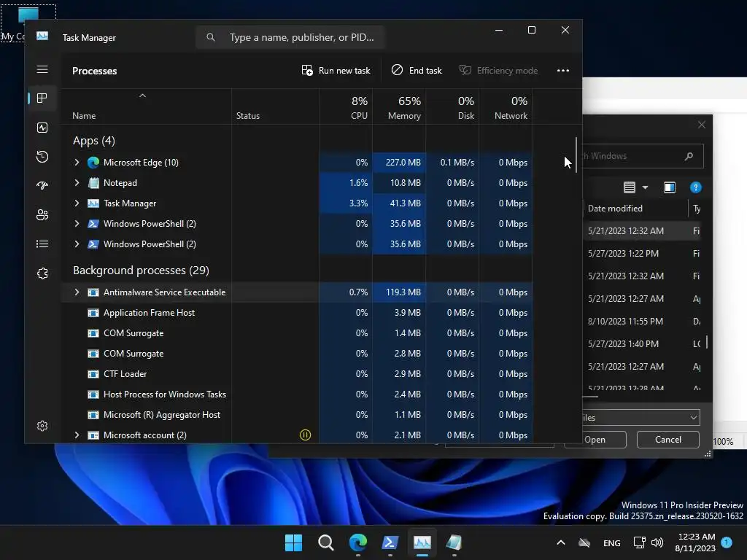Select the CTF Loader process
Screen dimensions: 747x560
(296, 374)
